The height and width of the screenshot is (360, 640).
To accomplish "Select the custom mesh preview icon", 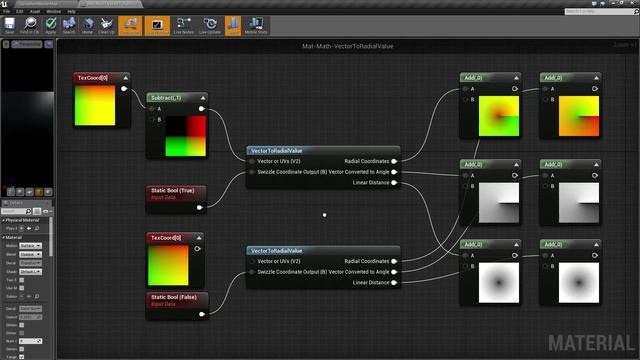I will coord(48,191).
